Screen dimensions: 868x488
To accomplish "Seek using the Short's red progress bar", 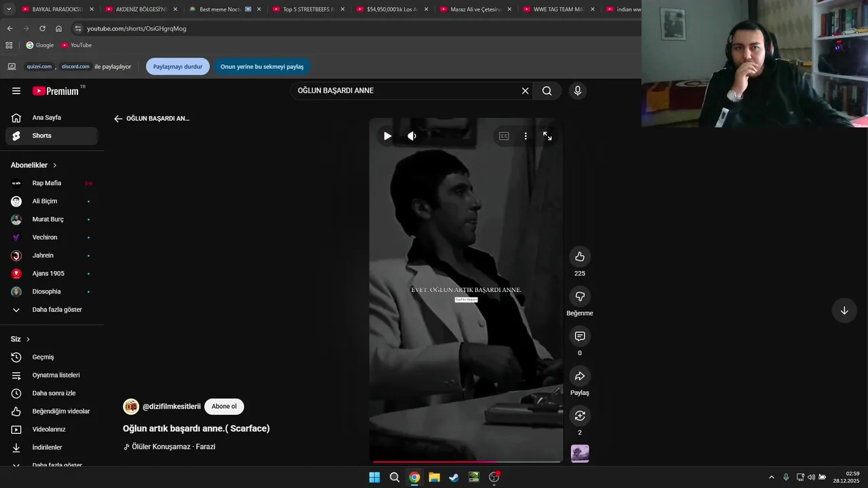I will tap(466, 462).
